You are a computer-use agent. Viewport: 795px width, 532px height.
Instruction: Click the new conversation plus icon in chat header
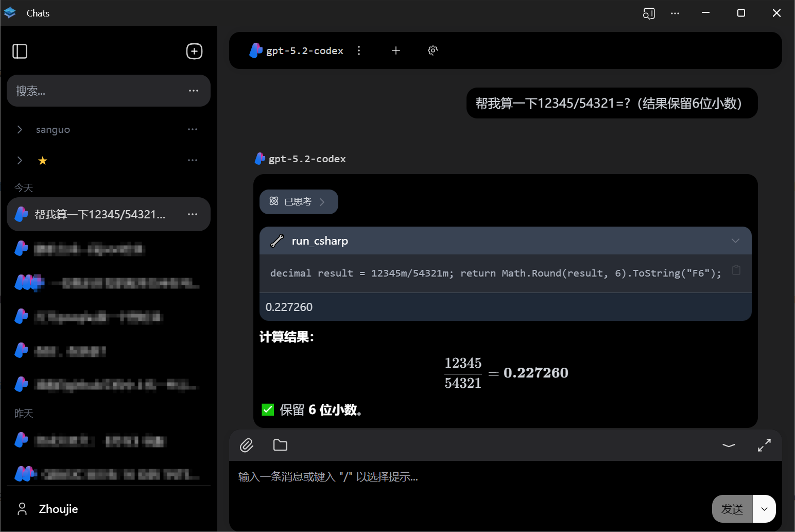(395, 50)
